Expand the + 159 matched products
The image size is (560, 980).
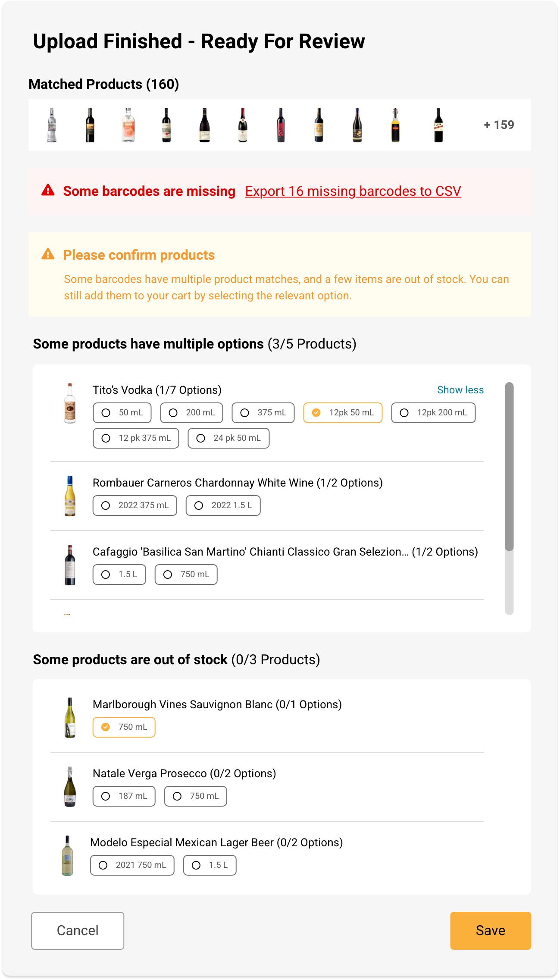[x=499, y=125]
